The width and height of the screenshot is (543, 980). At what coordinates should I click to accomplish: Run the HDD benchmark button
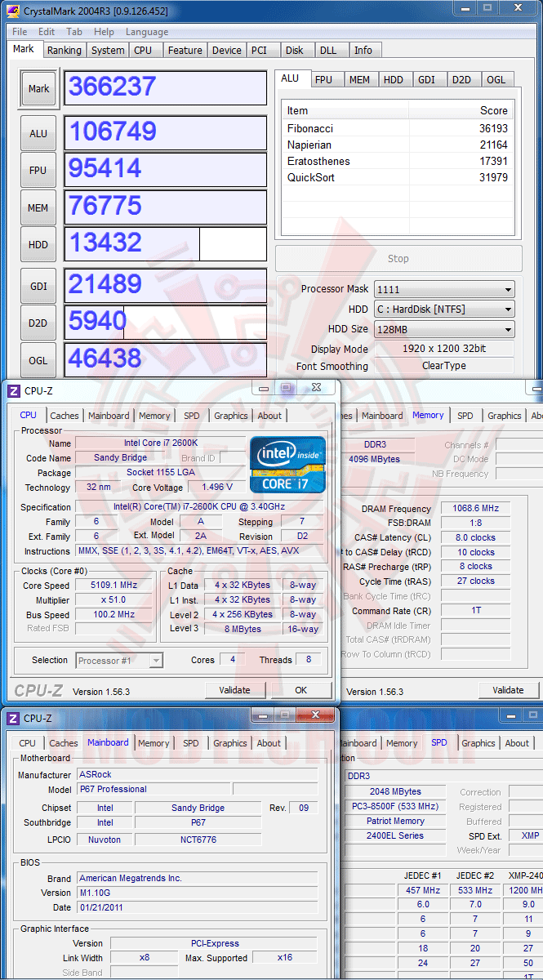(x=38, y=244)
